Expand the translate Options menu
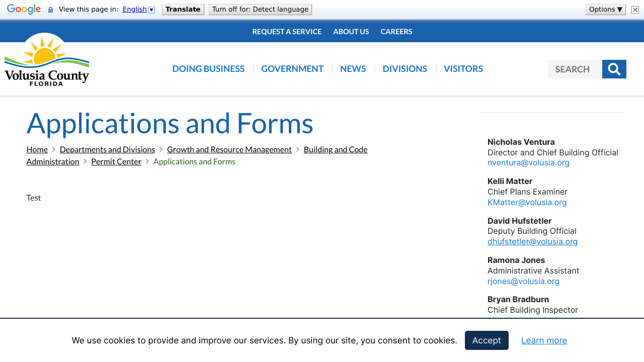Image resolution: width=644 pixels, height=362 pixels. [x=605, y=10]
